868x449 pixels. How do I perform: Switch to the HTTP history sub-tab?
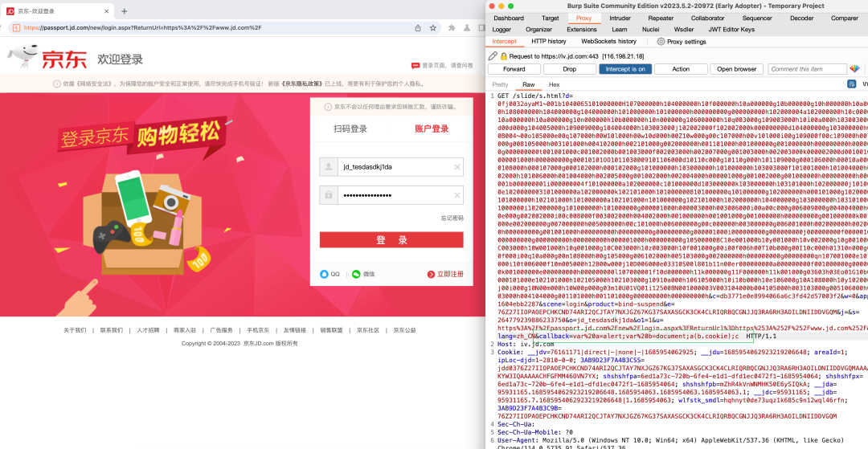(x=549, y=42)
